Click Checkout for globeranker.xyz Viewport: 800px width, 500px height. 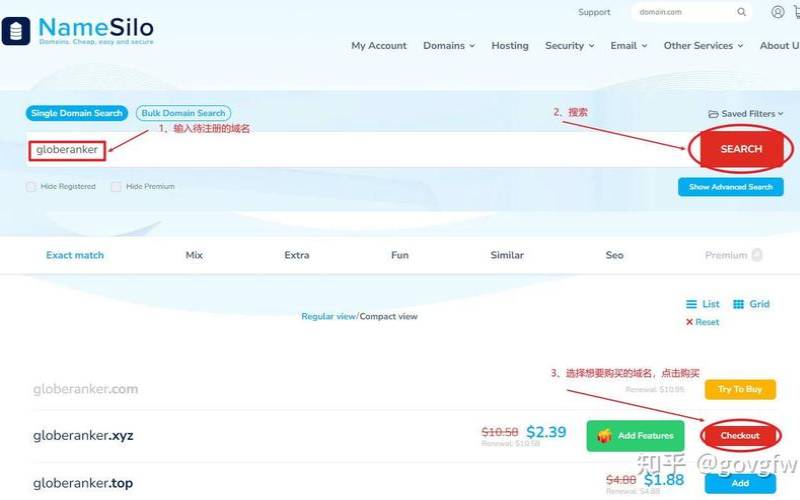pos(740,436)
